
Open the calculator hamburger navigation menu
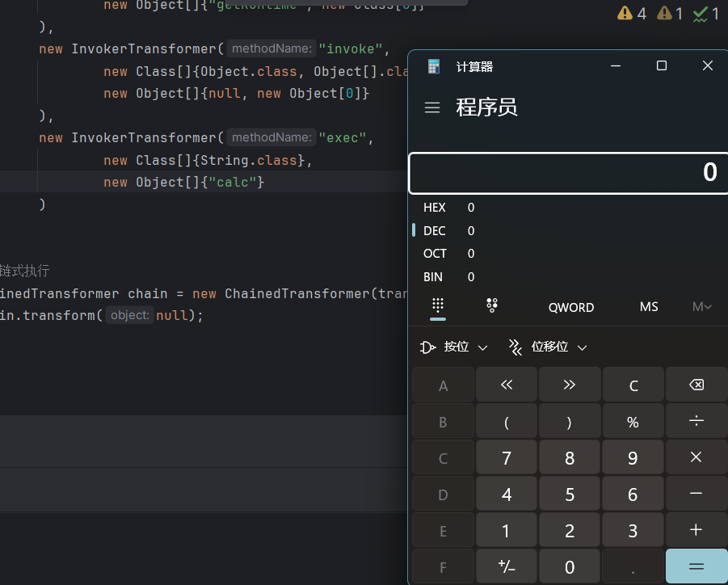coord(432,107)
